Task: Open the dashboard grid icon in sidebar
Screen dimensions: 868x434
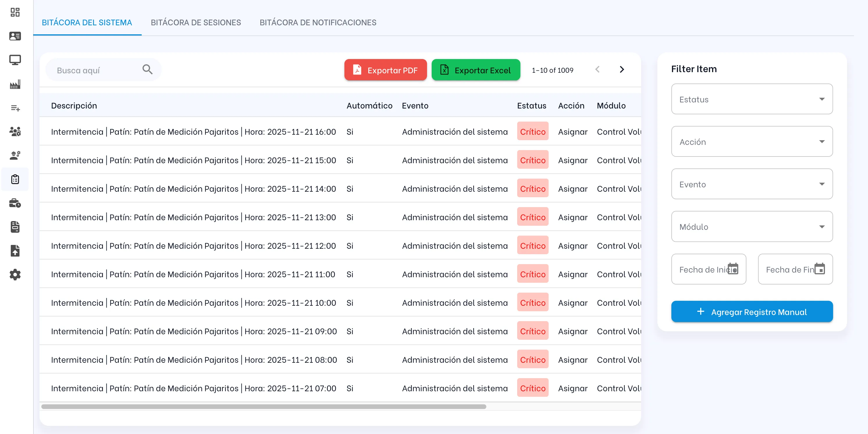Action: pos(15,12)
